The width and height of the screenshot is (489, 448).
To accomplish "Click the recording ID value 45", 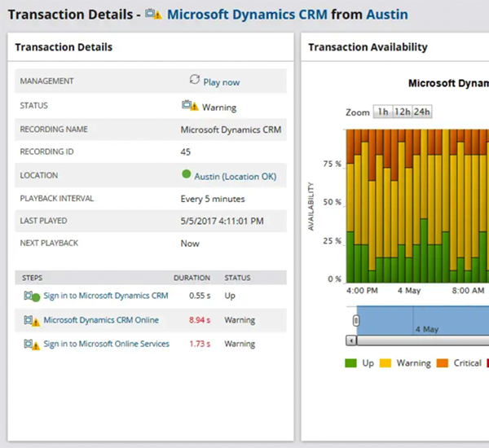I will click(x=186, y=152).
